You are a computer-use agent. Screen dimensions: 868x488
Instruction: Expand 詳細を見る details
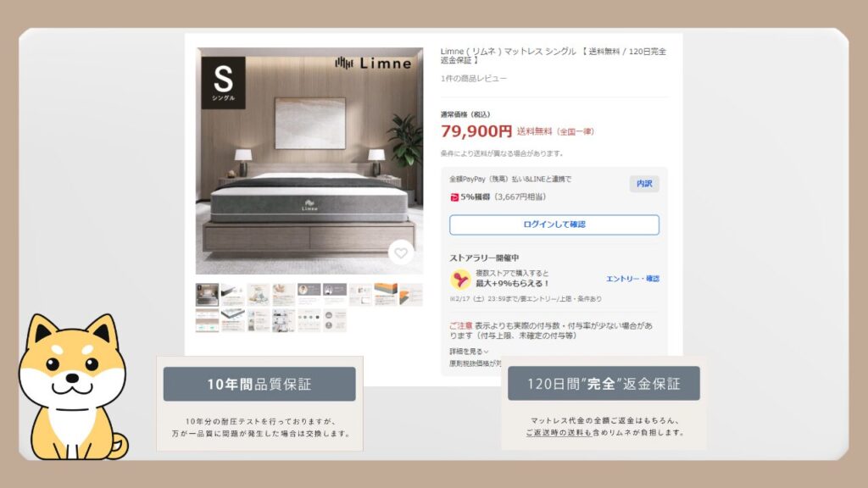tap(468, 352)
